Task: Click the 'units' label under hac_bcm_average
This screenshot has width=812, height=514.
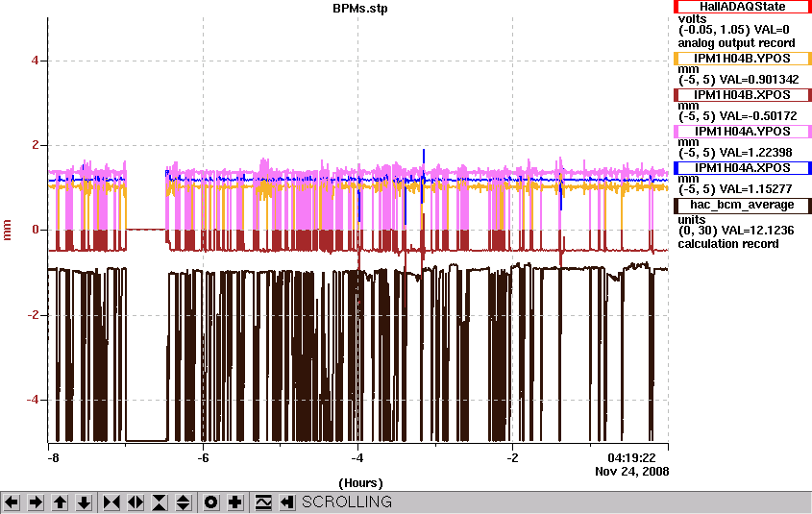Action: pyautogui.click(x=691, y=219)
